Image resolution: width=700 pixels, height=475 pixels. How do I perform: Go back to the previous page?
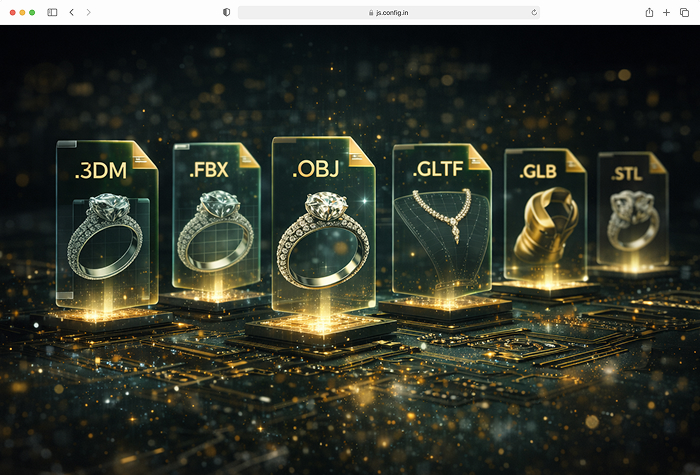(72, 12)
